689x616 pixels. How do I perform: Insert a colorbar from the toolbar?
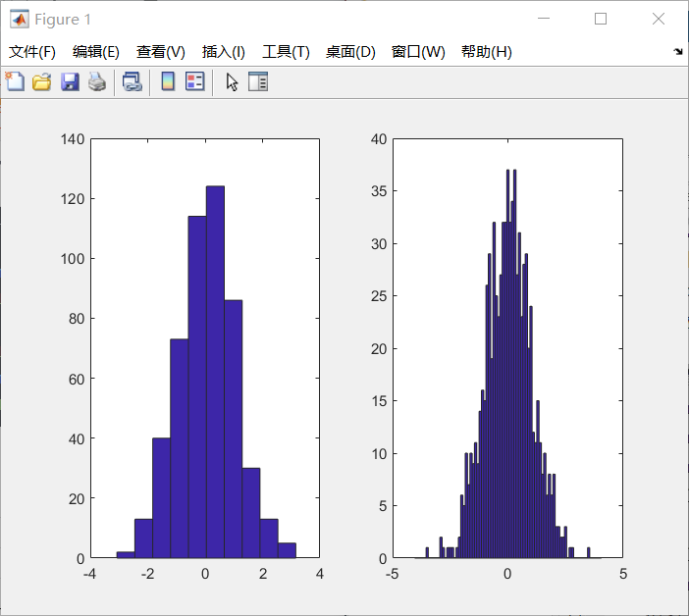[x=168, y=81]
